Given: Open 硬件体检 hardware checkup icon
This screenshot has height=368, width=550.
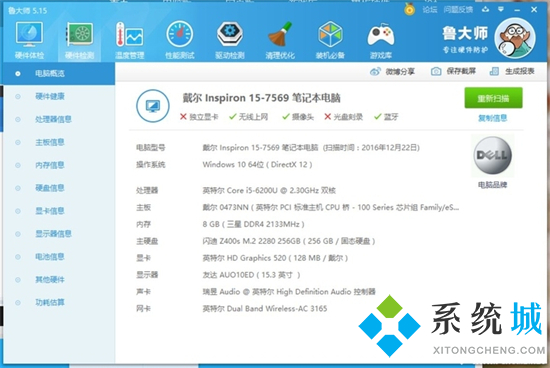Looking at the screenshot, I should point(29,40).
